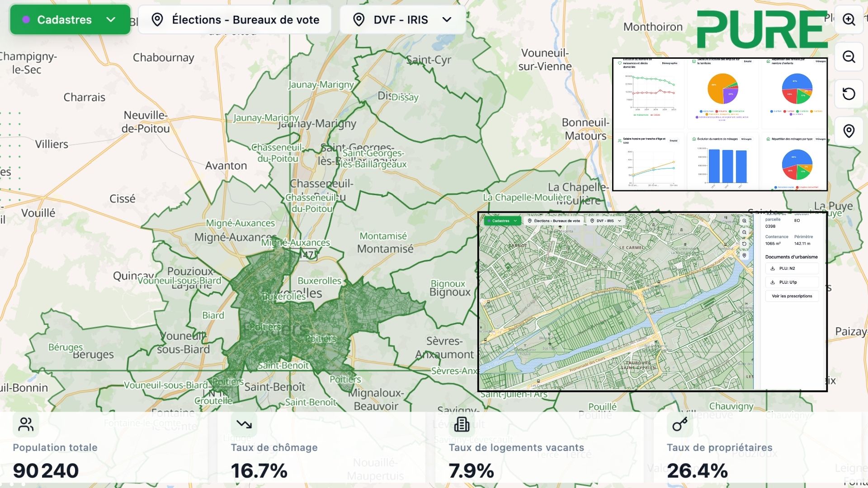Click the Population totale people icon
Viewport: 868px width, 488px height.
(x=26, y=424)
